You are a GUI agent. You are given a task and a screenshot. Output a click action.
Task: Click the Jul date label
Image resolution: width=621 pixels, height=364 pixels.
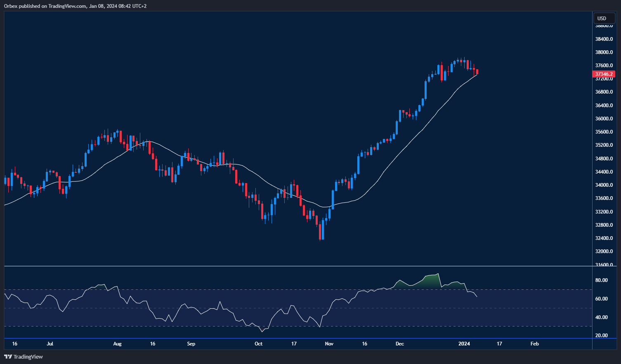(50, 343)
